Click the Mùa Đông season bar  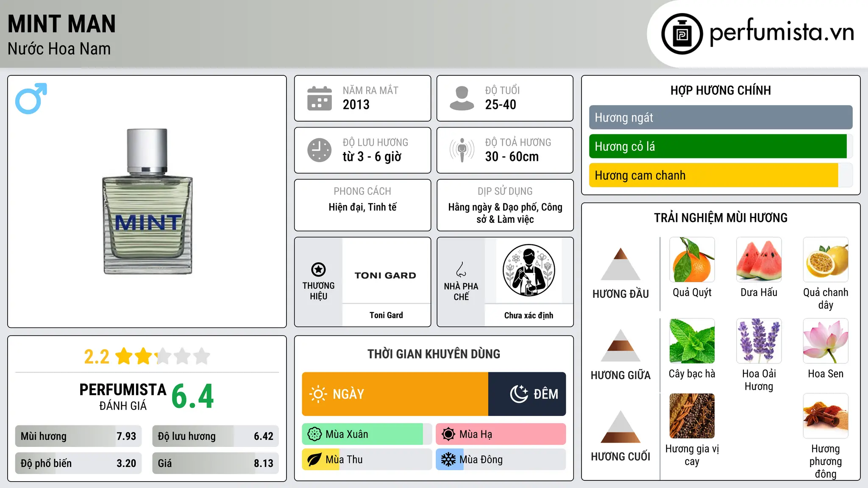501,460
